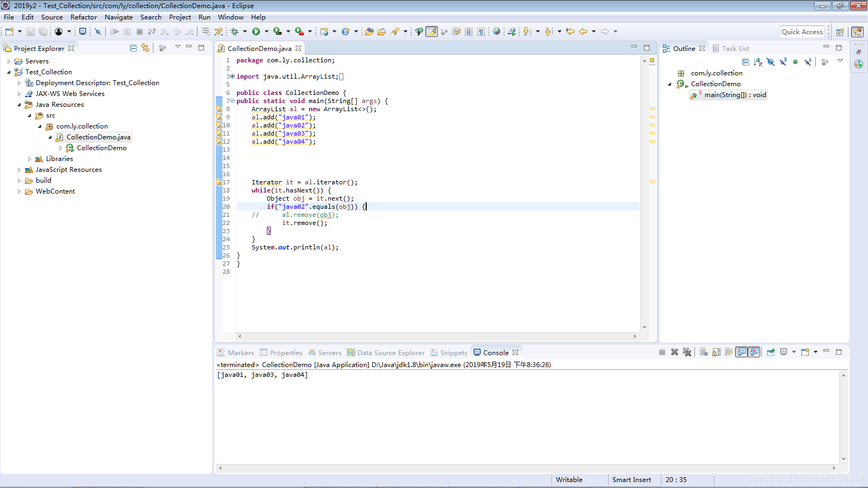This screenshot has height=488, width=868.
Task: Click Collapse All in Project Explorer
Action: 133,48
